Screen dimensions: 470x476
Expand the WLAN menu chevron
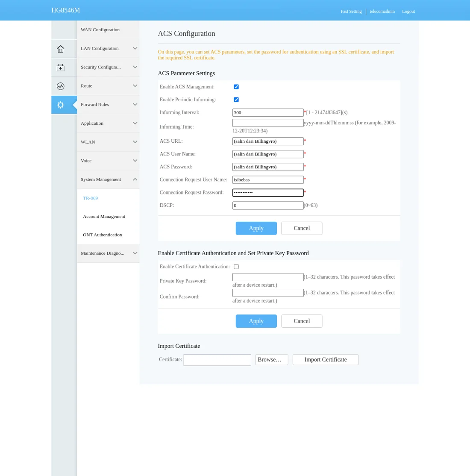click(x=135, y=142)
